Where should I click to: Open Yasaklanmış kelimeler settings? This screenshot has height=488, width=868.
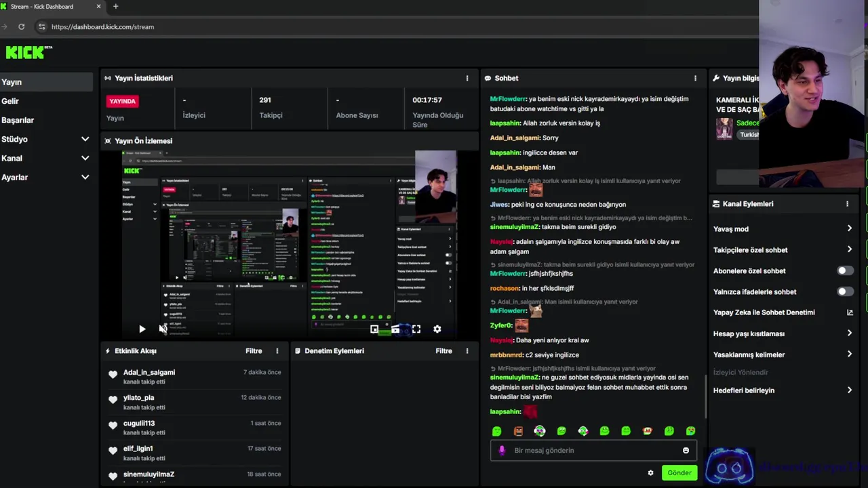783,354
